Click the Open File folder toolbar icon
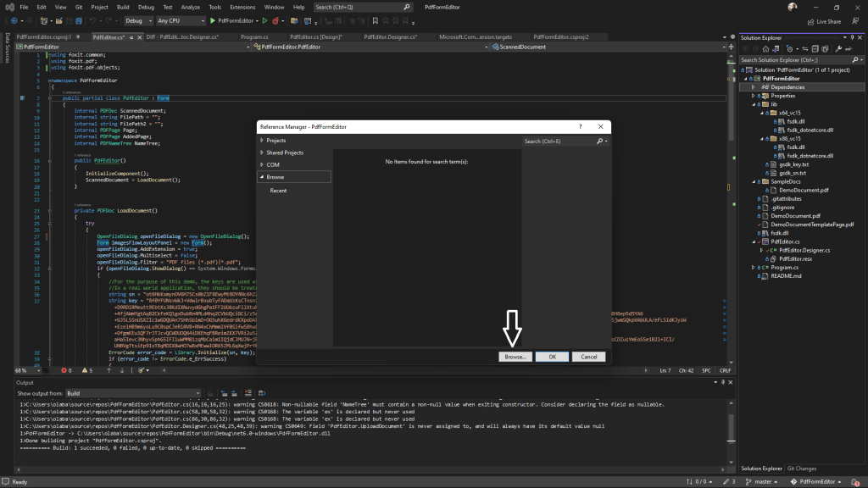Image resolution: width=868 pixels, height=488 pixels. click(58, 21)
